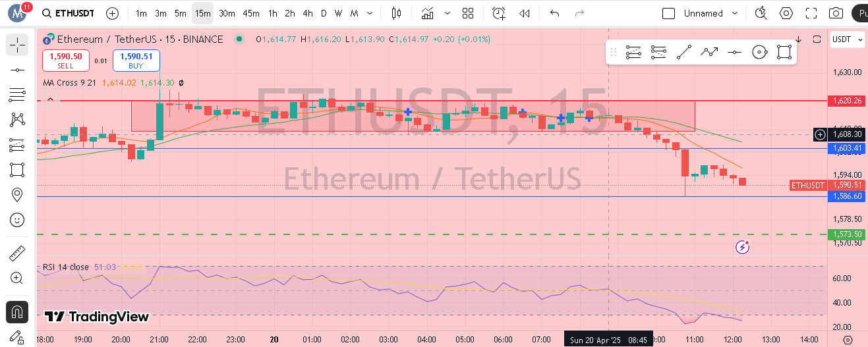Viewport: 868px width, 347px height.
Task: Select rectangle tool in floating toolbar
Action: (784, 52)
